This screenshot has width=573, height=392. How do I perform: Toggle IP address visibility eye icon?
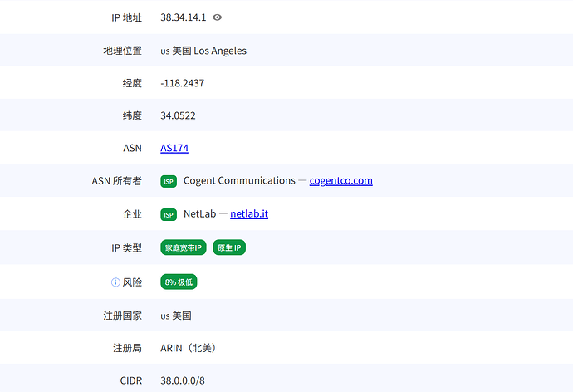(x=217, y=17)
